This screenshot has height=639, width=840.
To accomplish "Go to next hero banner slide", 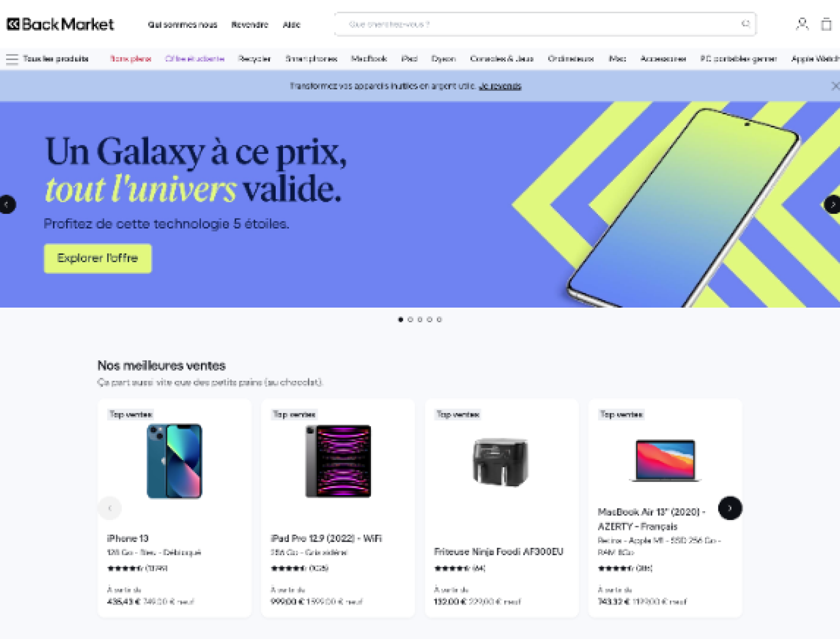I will pyautogui.click(x=832, y=204).
